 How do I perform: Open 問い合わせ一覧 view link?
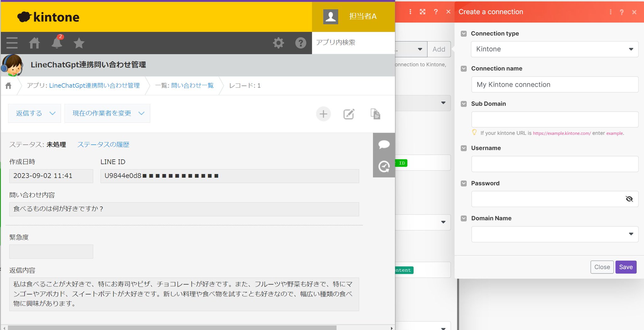pyautogui.click(x=192, y=85)
